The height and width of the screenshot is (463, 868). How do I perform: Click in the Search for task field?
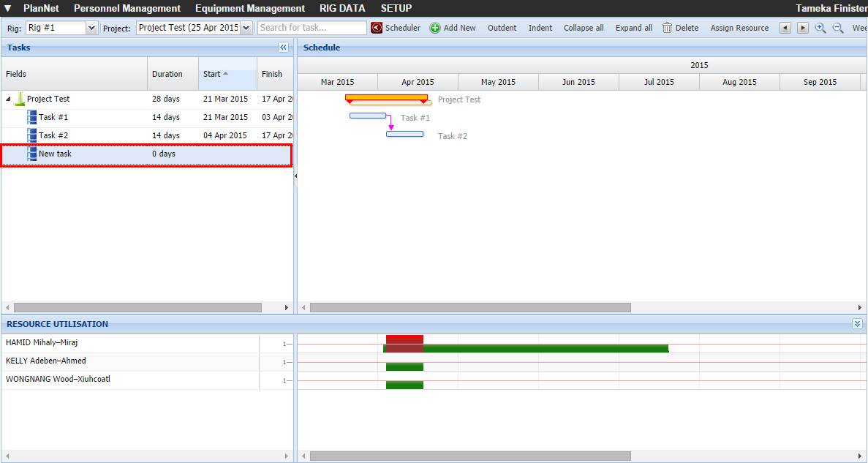click(x=312, y=28)
